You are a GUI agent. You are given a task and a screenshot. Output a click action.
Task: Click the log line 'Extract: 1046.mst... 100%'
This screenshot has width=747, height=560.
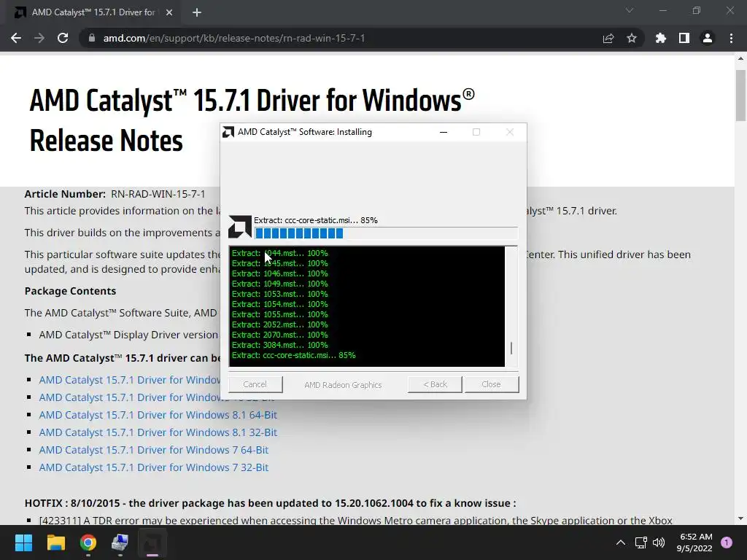[279, 273]
